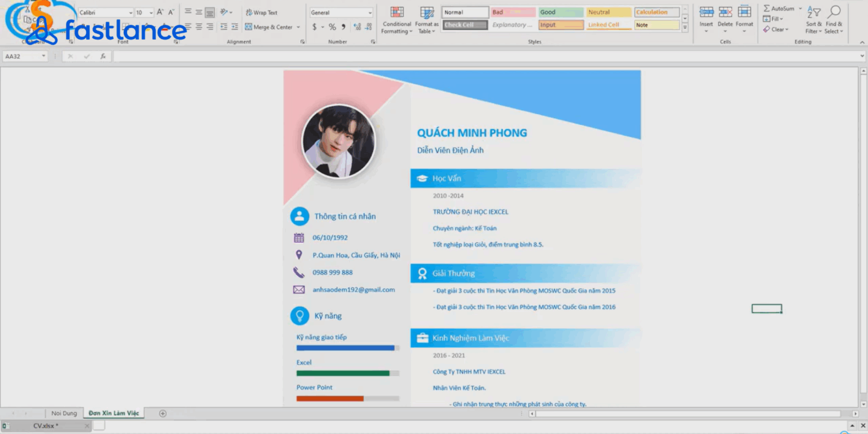Screen dimensions: 868x434
Task: Click the Conditional Formatting icon
Action: pyautogui.click(x=397, y=14)
